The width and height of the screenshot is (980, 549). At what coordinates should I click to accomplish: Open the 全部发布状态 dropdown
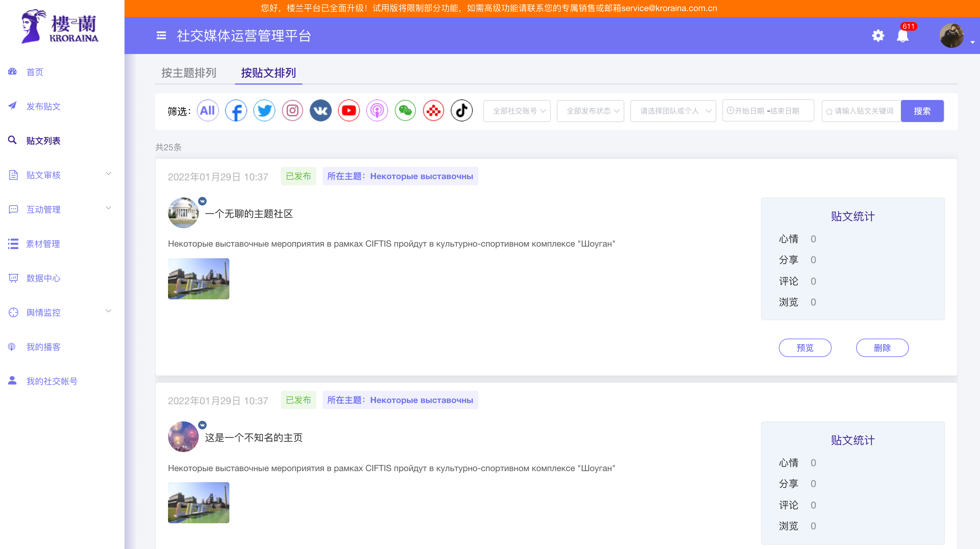coord(590,111)
